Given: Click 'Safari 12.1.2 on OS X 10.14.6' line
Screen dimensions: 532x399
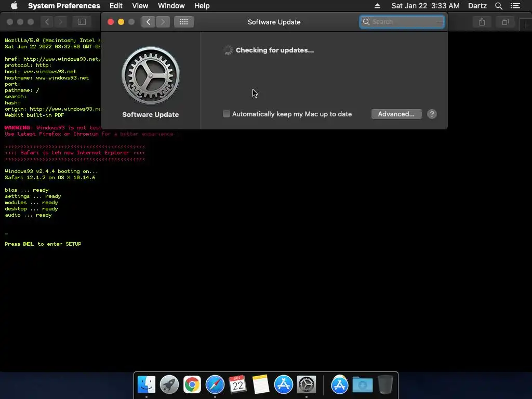Looking at the screenshot, I should (x=50, y=178).
